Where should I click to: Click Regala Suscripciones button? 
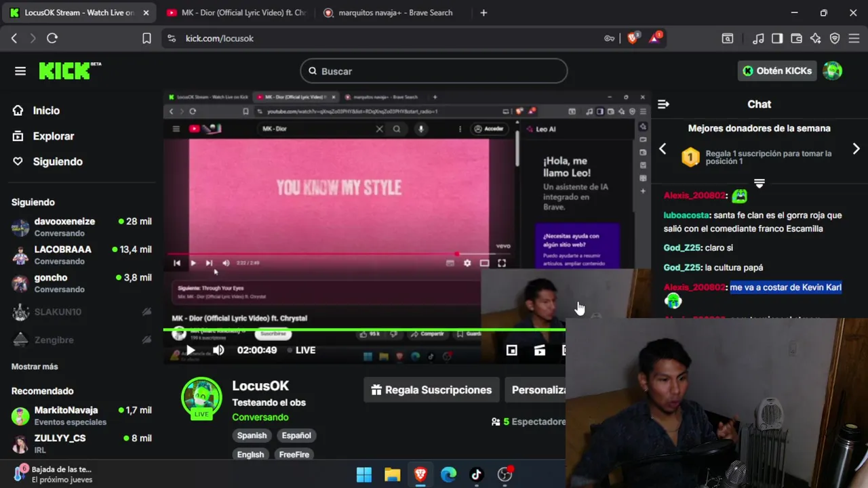tap(431, 390)
